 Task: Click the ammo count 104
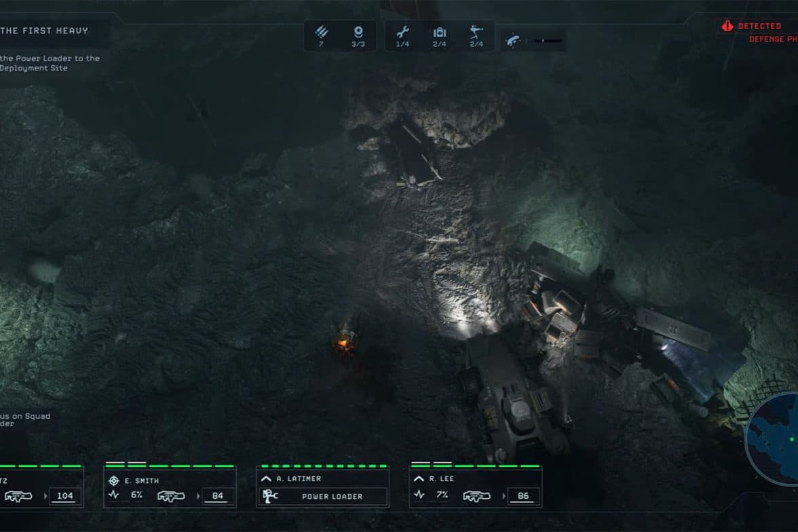pyautogui.click(x=65, y=496)
